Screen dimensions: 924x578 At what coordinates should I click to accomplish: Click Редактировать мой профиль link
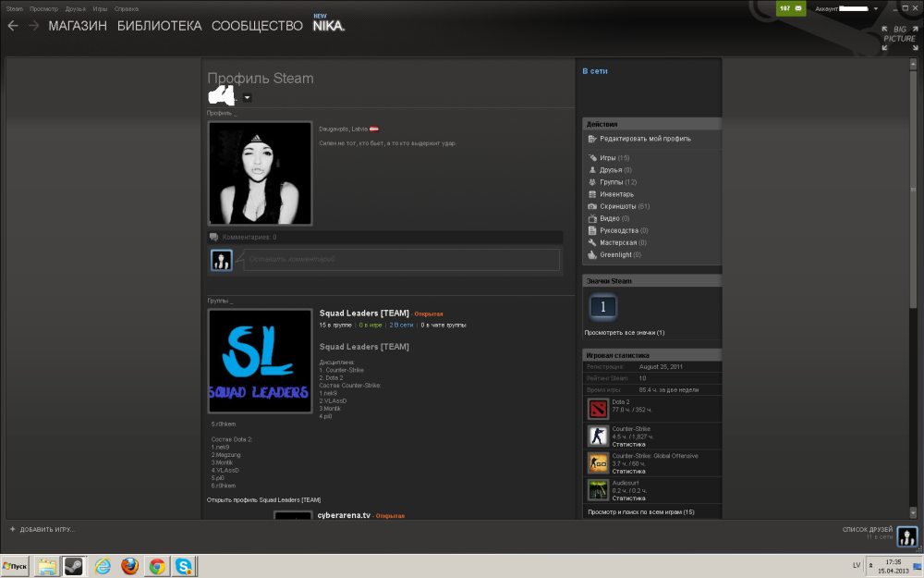(x=645, y=139)
